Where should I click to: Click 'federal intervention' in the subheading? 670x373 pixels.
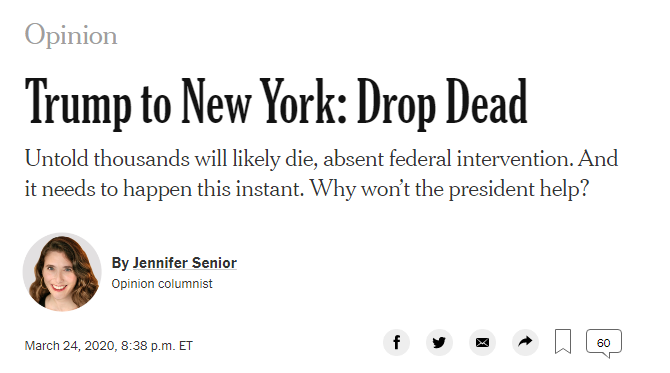click(x=479, y=159)
